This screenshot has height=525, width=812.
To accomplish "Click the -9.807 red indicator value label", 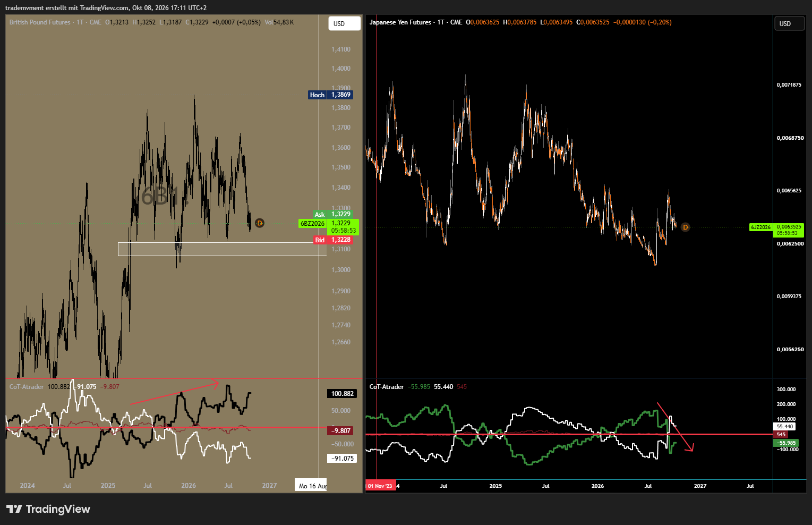I will point(341,431).
